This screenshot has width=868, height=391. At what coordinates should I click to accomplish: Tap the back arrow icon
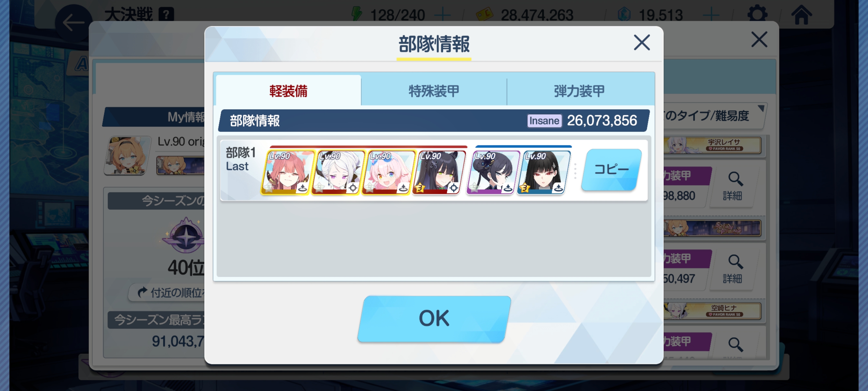pyautogui.click(x=73, y=23)
